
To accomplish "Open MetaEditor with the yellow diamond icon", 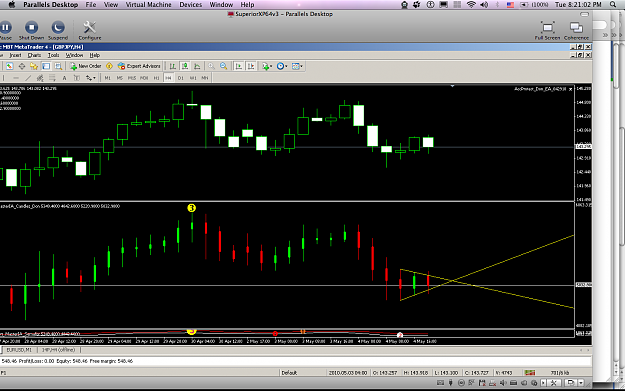I will point(109,66).
